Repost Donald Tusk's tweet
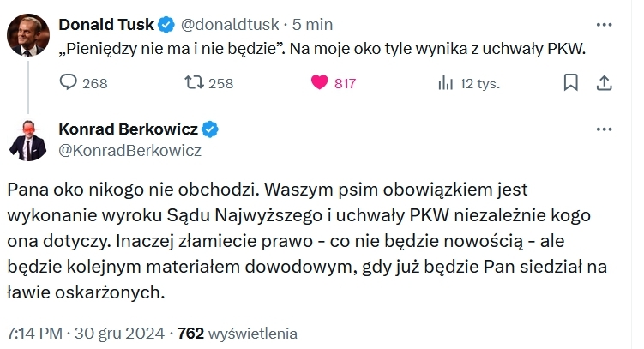The width and height of the screenshot is (644, 349). pyautogui.click(x=196, y=82)
